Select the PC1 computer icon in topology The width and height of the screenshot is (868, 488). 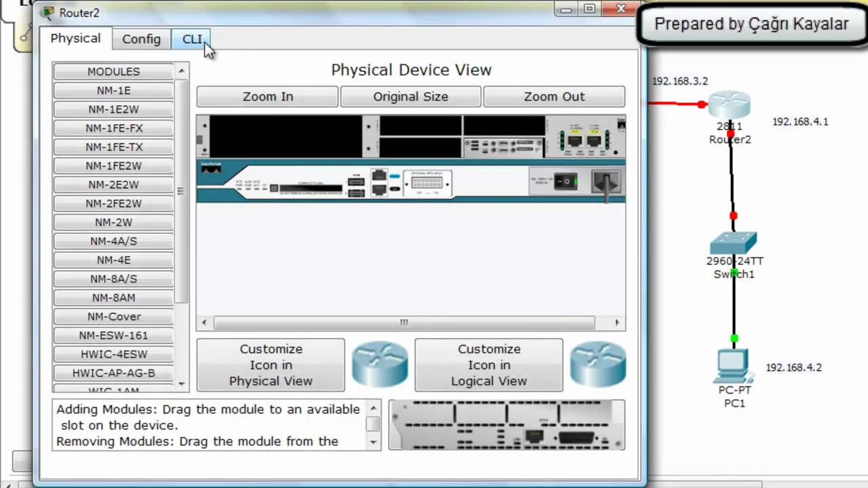(x=734, y=367)
